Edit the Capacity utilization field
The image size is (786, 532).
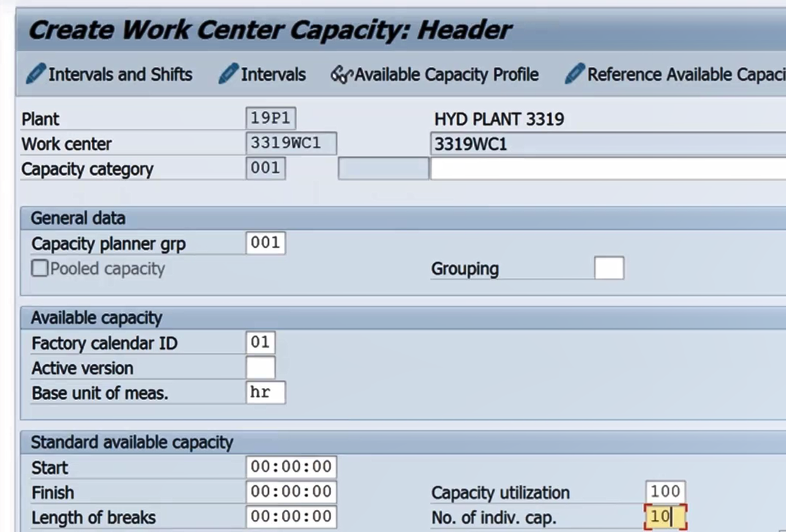[665, 492]
